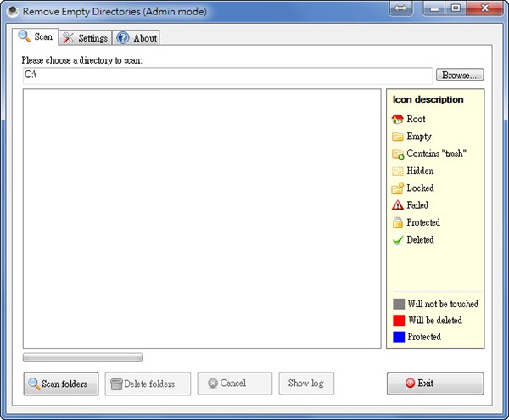The height and width of the screenshot is (420, 509).
Task: Click the double-arrow button in title bar
Action: (400, 8)
